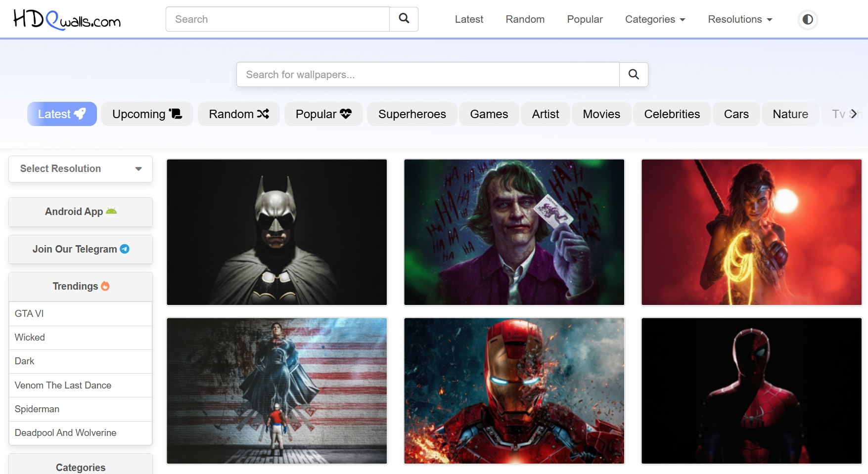Click the wallpaper search magnifier button
This screenshot has width=868, height=474.
[633, 75]
